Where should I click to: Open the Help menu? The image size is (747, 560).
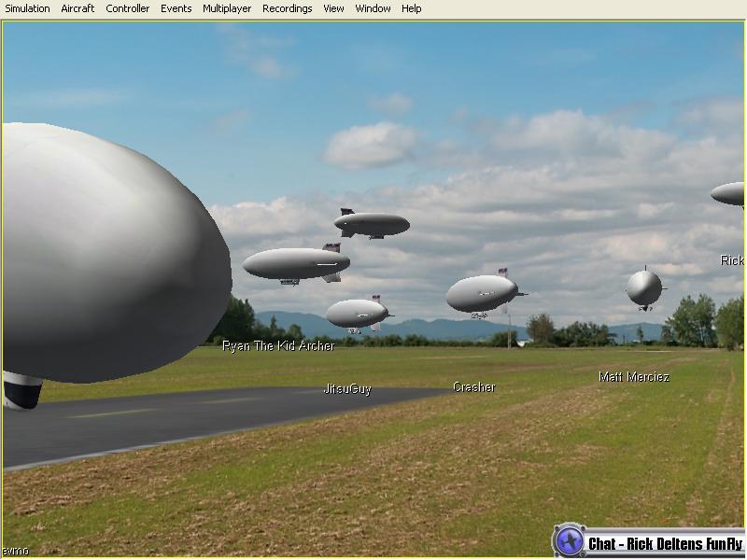click(x=411, y=8)
